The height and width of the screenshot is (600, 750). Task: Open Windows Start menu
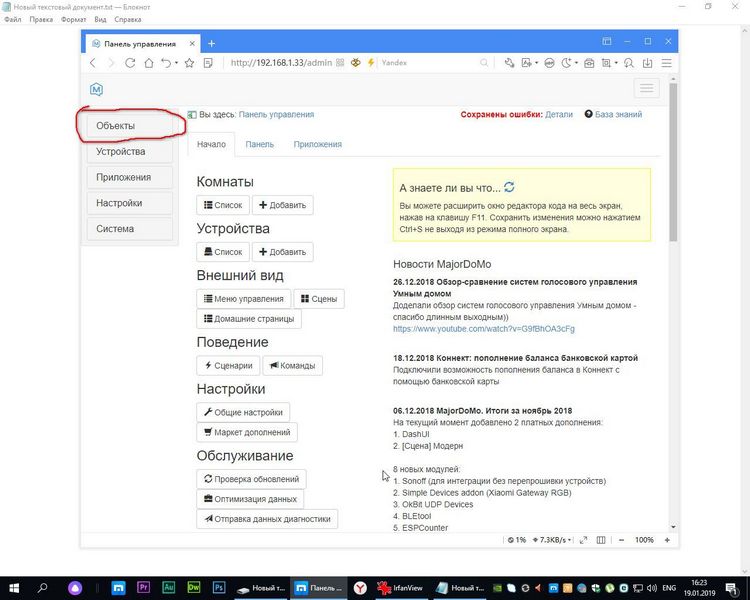[x=14, y=588]
